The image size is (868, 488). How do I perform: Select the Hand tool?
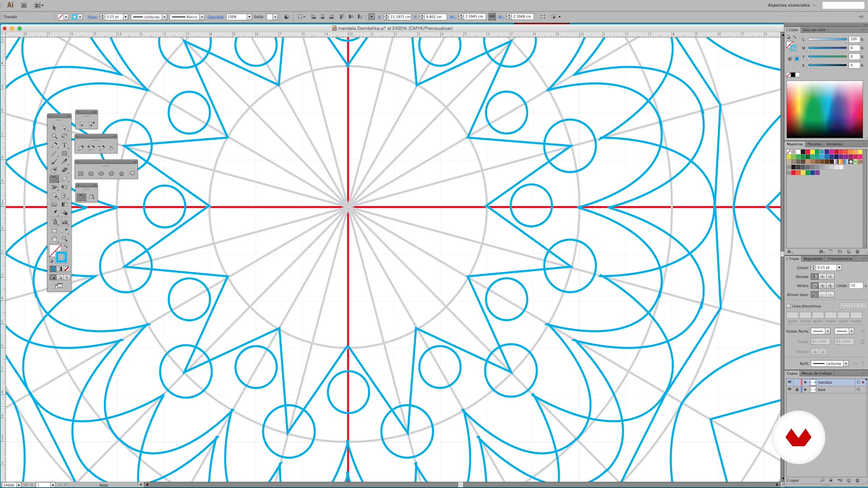(54, 239)
